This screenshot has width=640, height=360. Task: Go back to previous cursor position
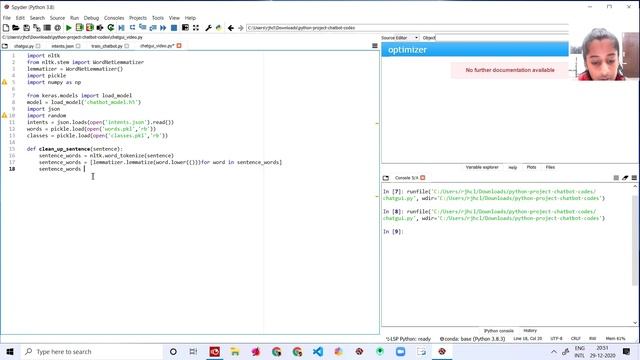(x=231, y=28)
